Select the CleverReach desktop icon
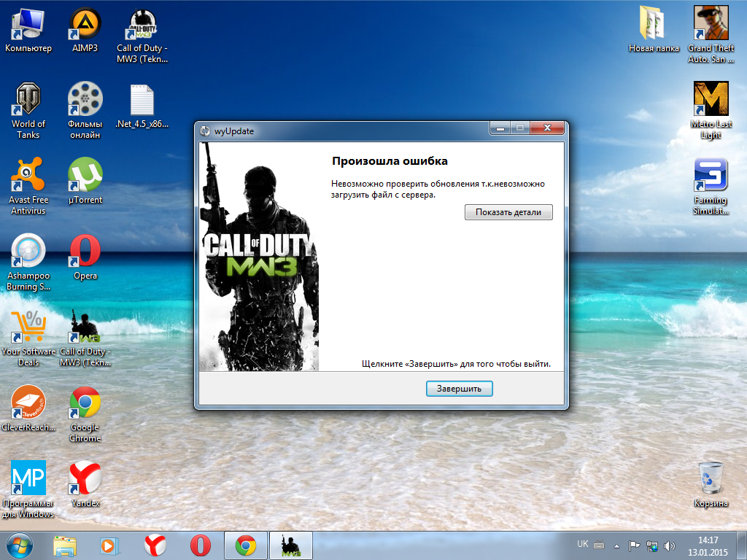 click(x=28, y=408)
